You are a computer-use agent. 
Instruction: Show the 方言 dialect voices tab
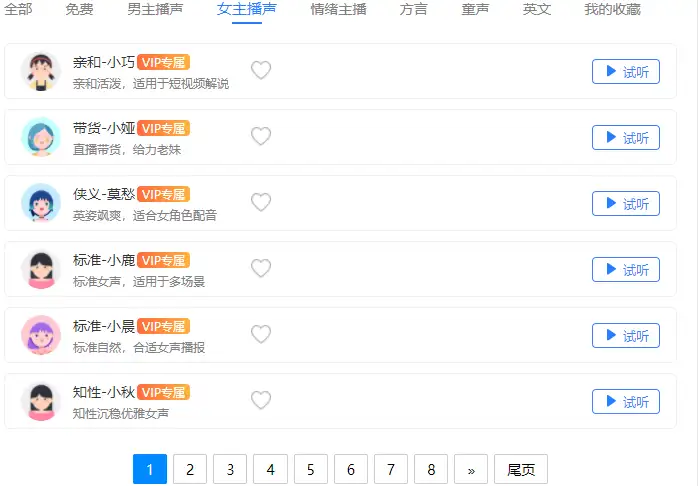pyautogui.click(x=413, y=9)
